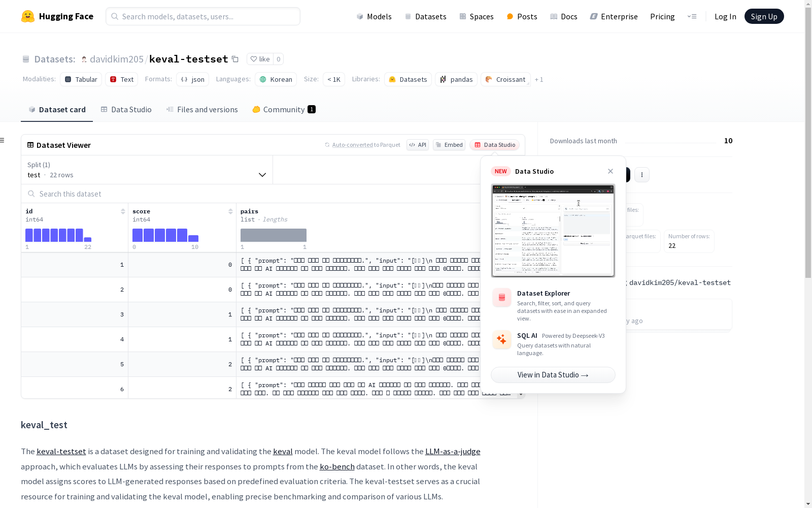Click the Sign Up button
Viewport: 812px width, 508px height.
(x=764, y=16)
